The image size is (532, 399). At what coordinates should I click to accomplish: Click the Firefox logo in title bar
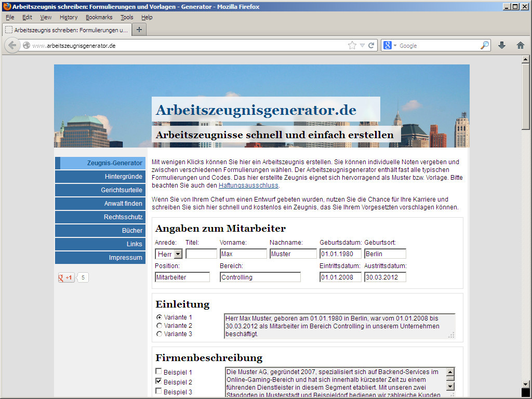[x=7, y=6]
